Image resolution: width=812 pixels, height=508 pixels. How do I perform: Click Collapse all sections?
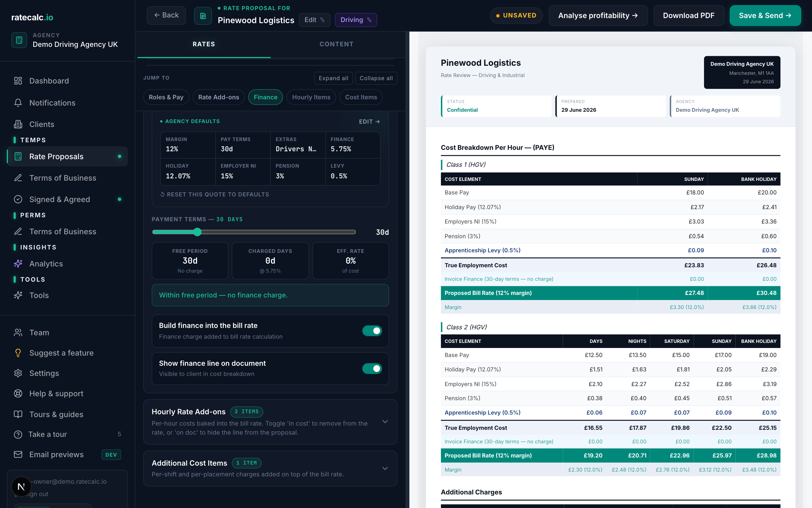376,78
